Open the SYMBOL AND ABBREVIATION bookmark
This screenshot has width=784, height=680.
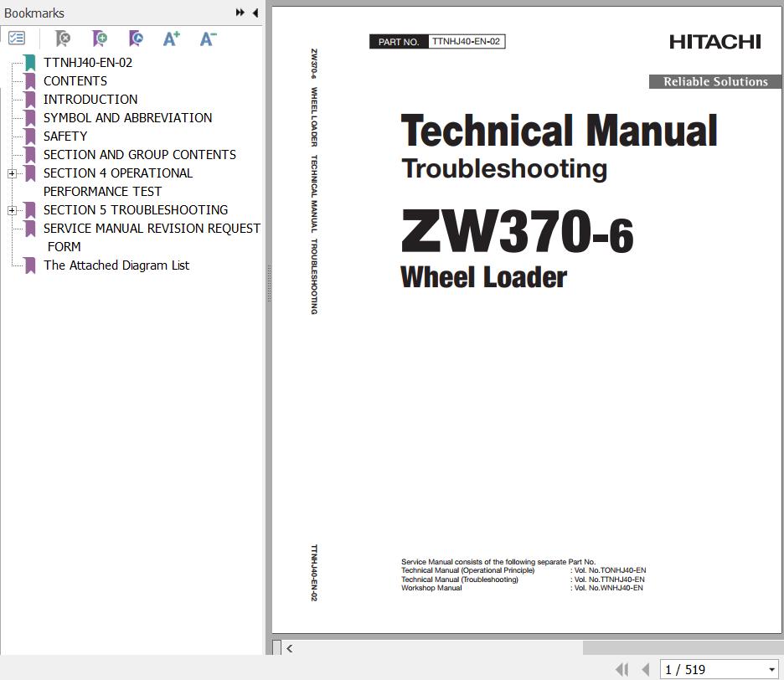(x=128, y=118)
